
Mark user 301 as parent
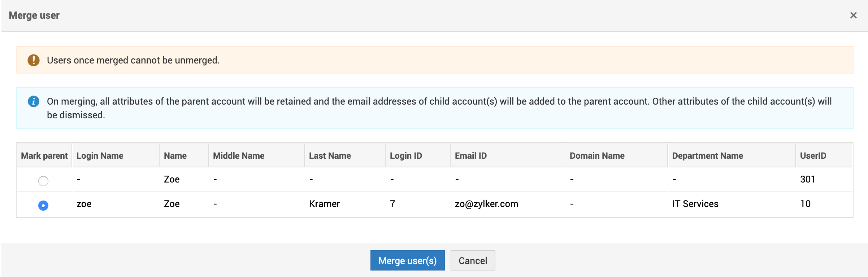tap(43, 181)
